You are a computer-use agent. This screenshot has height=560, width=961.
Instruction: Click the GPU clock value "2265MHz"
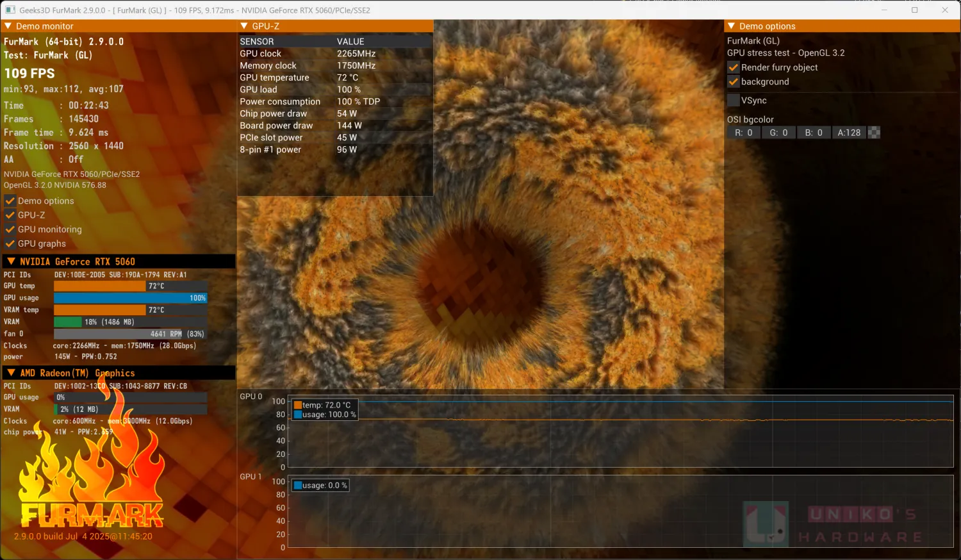356,54
